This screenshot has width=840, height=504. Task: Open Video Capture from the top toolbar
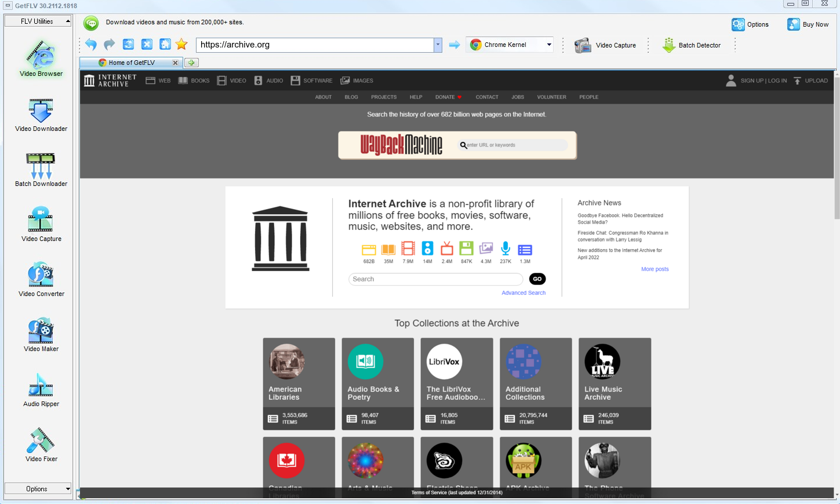pyautogui.click(x=605, y=45)
